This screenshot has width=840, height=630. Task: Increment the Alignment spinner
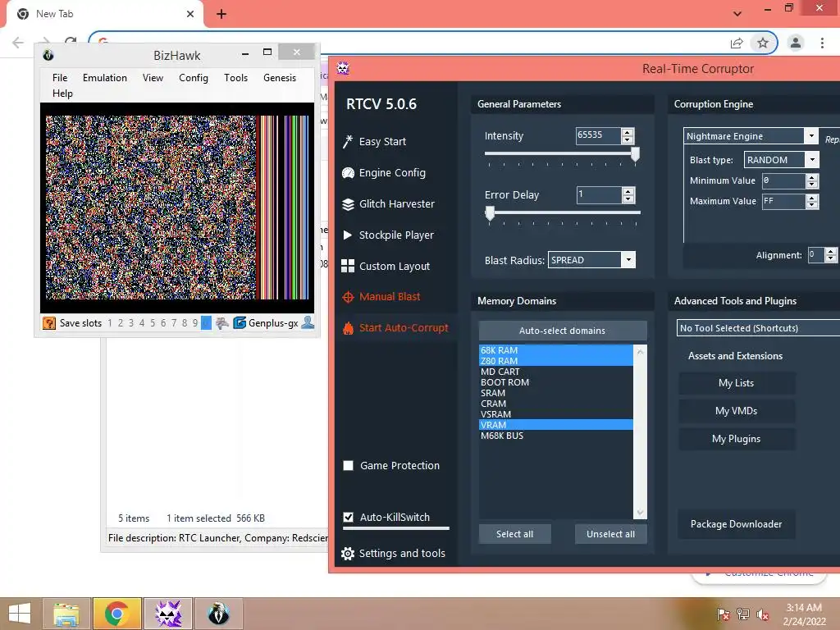coord(831,251)
